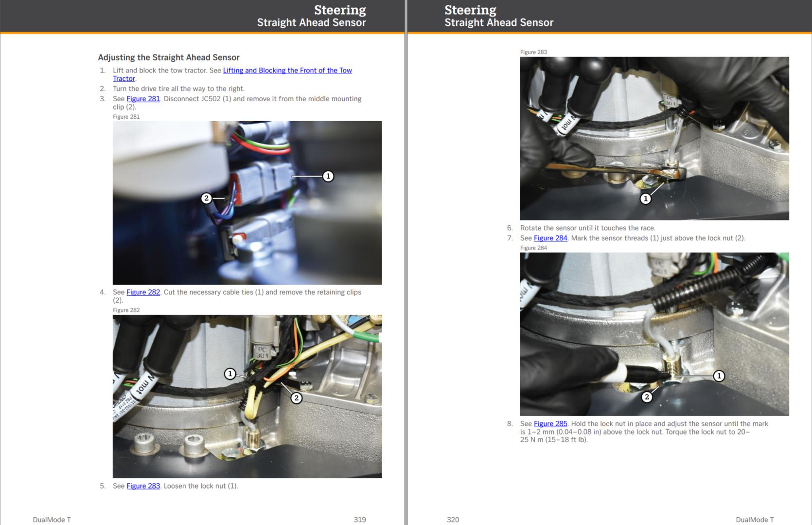This screenshot has width=812, height=525.
Task: Click callout 1 marker in Figure 284 photo
Action: (719, 376)
